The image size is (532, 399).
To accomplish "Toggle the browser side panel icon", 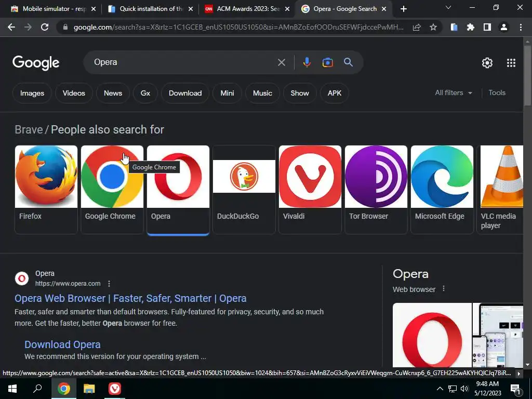I will tap(487, 27).
